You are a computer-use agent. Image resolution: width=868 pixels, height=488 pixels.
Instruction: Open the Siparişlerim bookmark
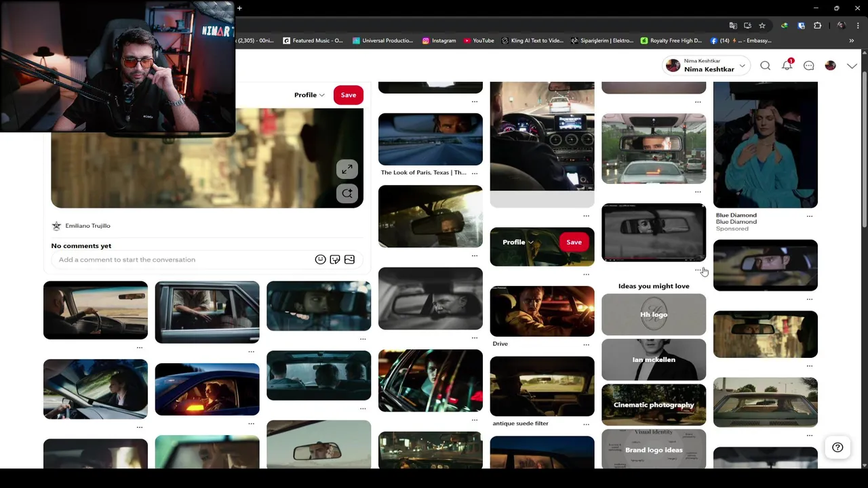(601, 41)
